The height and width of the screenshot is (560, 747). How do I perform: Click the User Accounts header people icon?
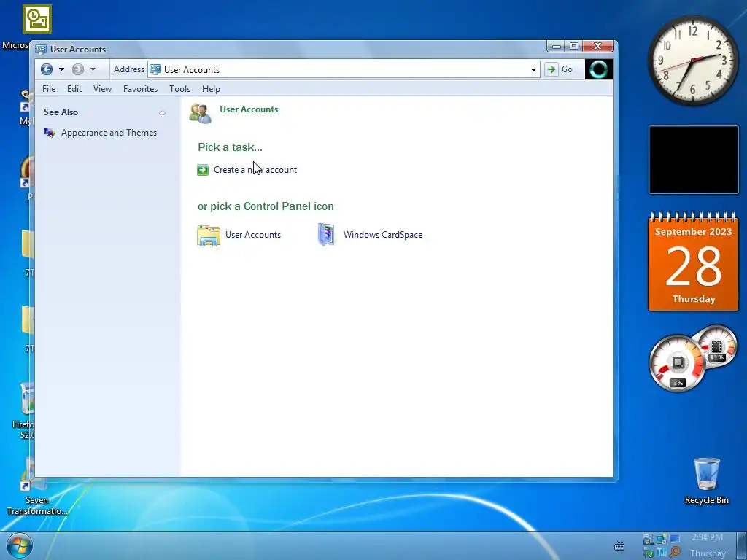(x=200, y=113)
